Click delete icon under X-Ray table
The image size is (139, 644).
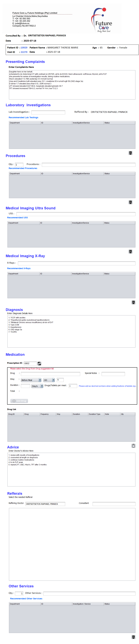pos(133,302)
